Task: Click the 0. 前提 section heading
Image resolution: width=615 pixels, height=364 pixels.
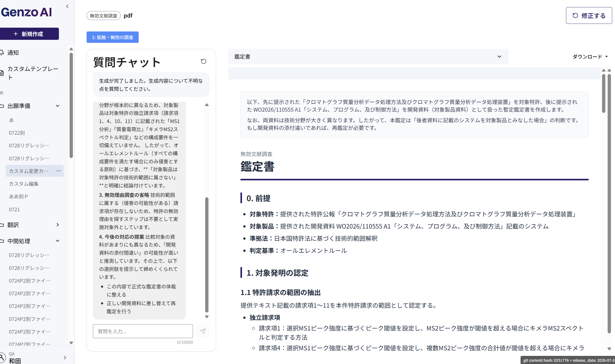Action: coord(258,198)
